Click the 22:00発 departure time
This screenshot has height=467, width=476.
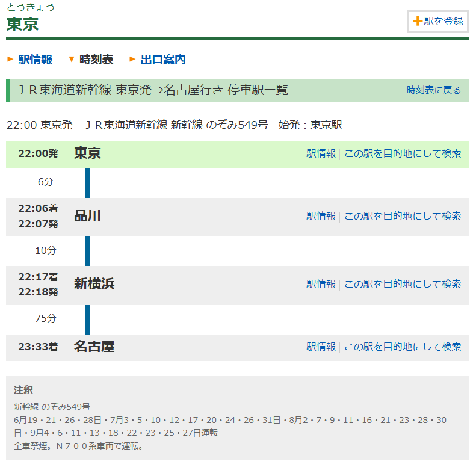click(38, 153)
